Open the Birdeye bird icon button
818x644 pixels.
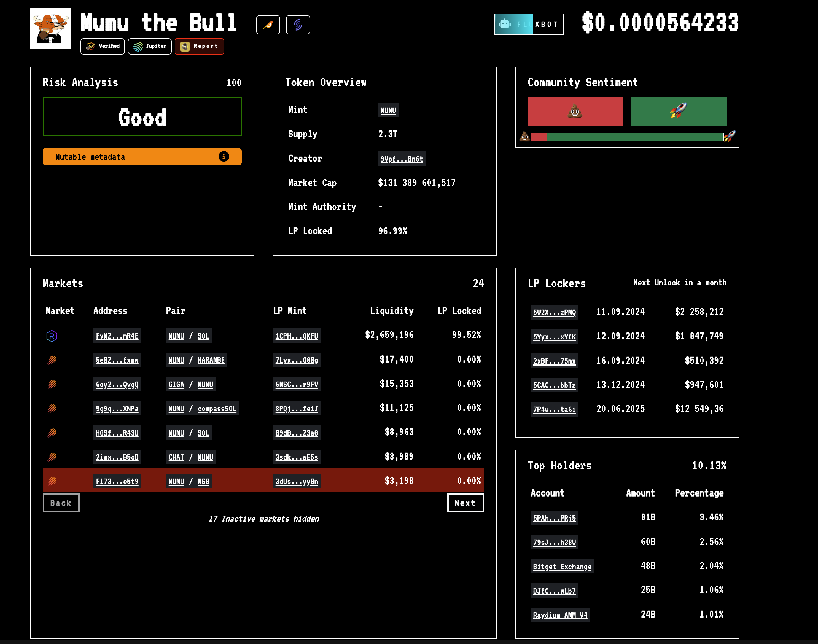click(x=268, y=25)
